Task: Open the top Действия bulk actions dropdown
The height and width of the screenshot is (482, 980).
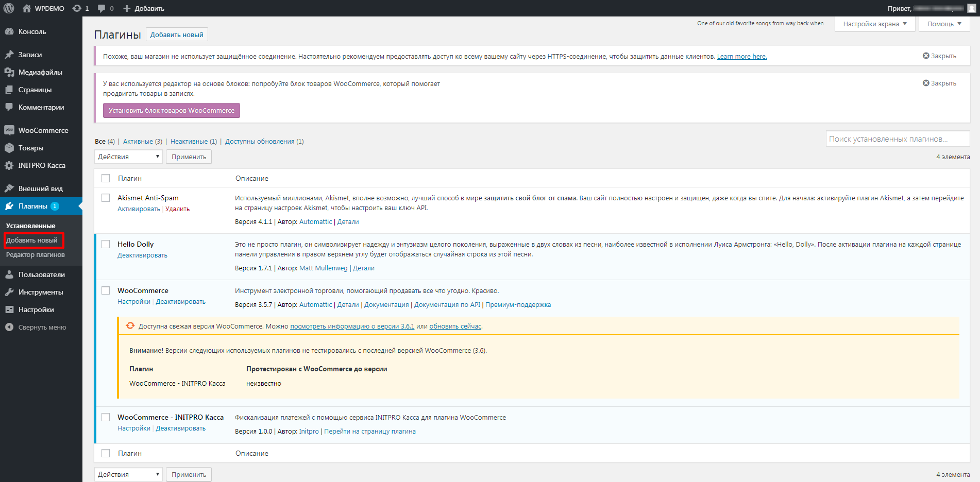Action: point(128,157)
